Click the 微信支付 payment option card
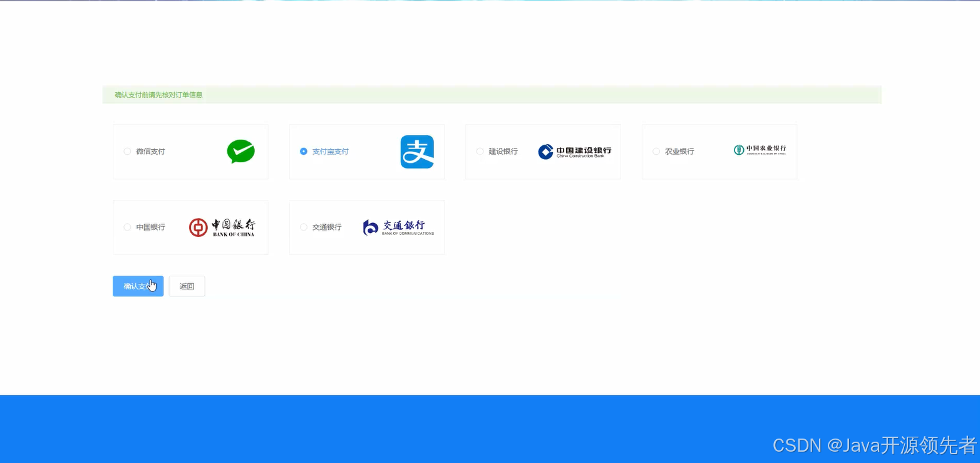This screenshot has height=463, width=980. [x=190, y=151]
